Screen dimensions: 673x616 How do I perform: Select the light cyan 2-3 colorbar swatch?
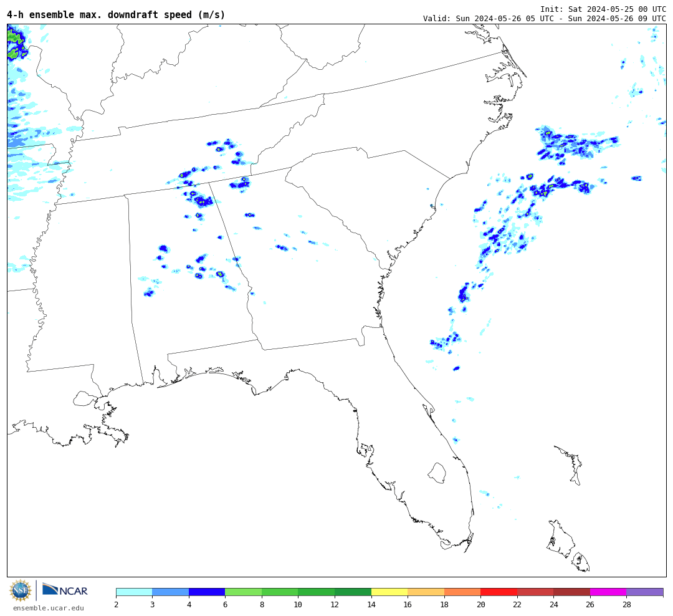point(135,592)
